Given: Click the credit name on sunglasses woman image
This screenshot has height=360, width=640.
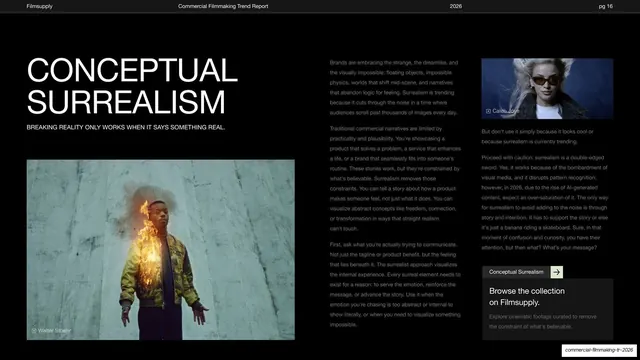Looking at the screenshot, I should [506, 111].
